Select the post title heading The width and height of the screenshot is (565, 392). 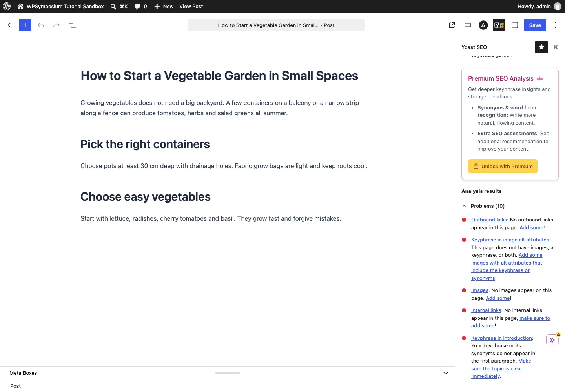(219, 76)
